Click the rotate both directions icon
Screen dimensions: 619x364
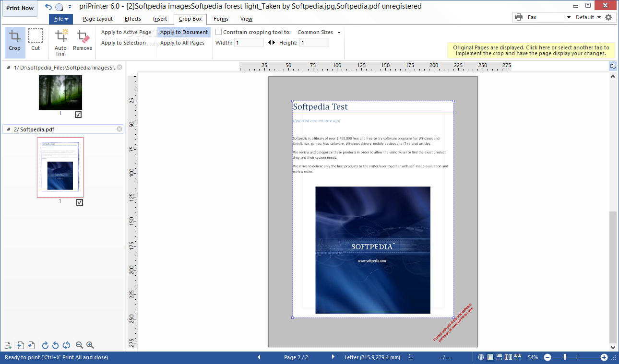pyautogui.click(x=66, y=345)
